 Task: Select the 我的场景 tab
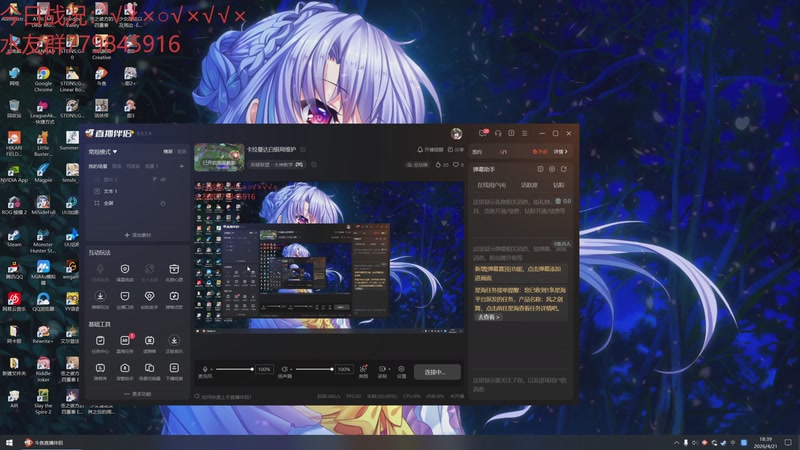(x=98, y=166)
